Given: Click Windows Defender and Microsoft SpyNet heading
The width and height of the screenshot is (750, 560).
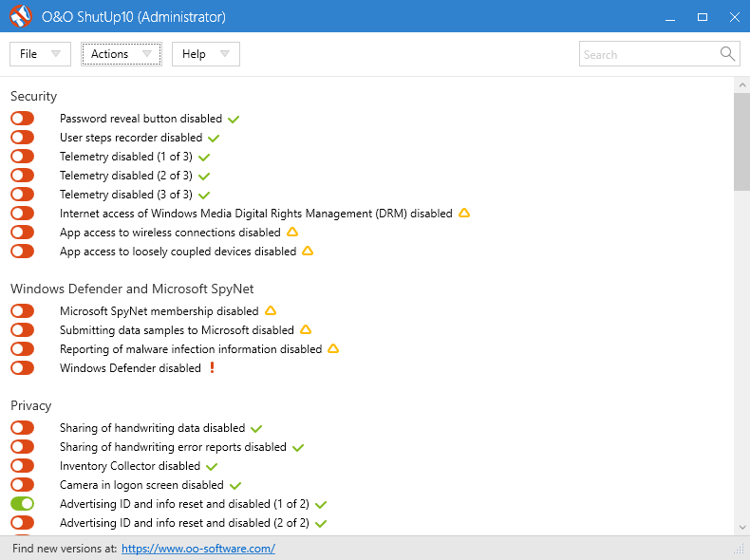Looking at the screenshot, I should tap(132, 289).
